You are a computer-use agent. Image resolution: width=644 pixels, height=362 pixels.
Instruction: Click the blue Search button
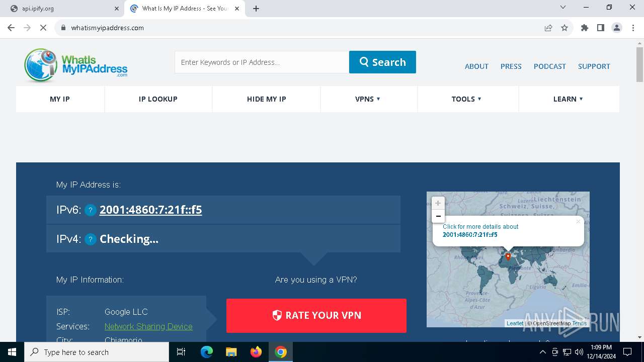tap(382, 62)
